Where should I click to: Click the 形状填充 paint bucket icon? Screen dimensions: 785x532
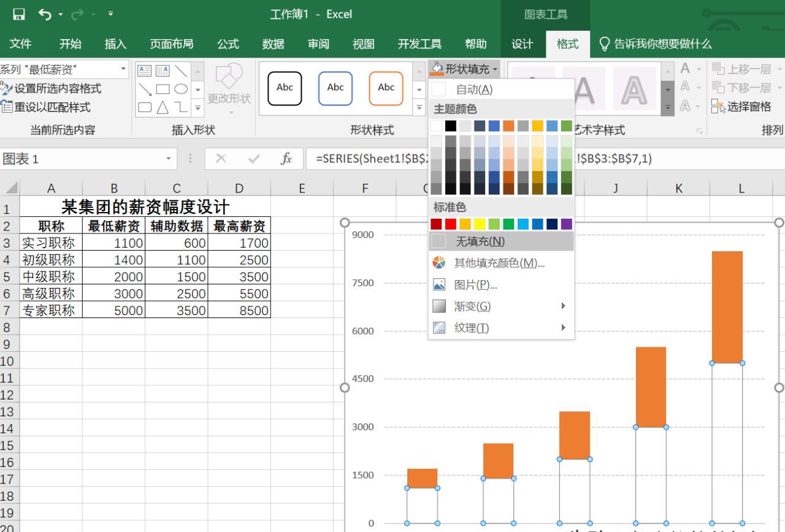[437, 69]
